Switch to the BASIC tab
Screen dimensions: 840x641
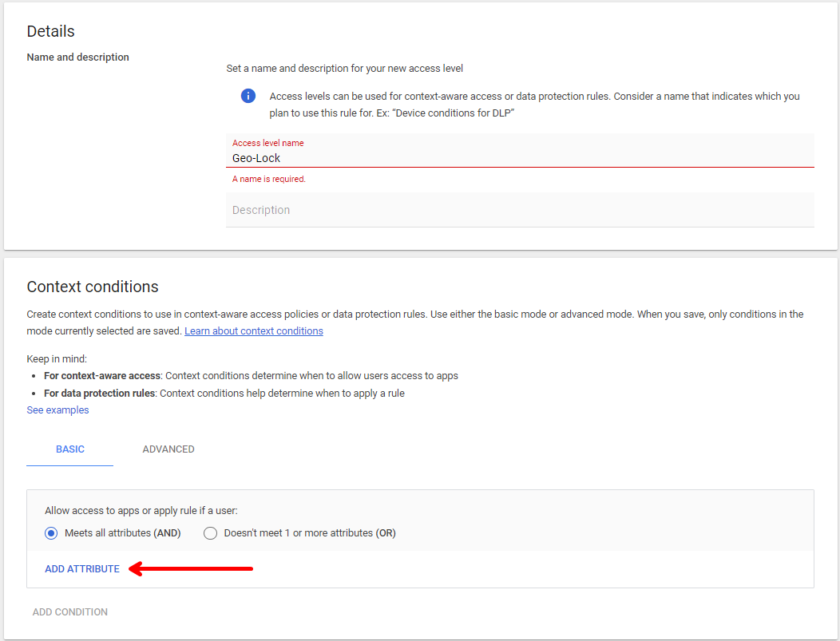coord(70,449)
